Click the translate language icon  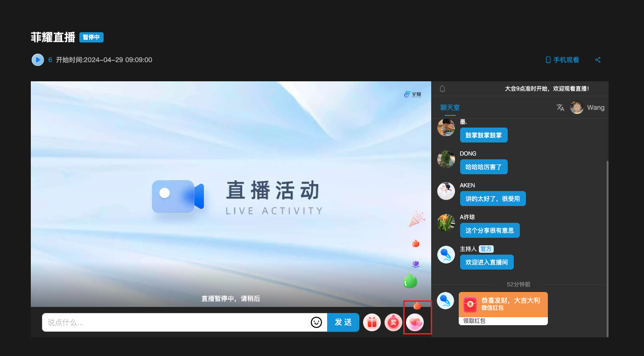click(x=560, y=107)
